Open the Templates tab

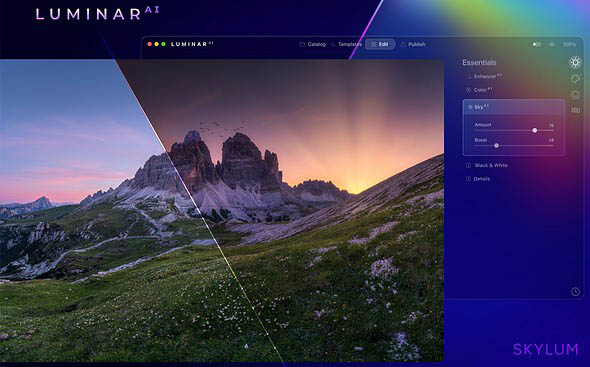point(345,44)
